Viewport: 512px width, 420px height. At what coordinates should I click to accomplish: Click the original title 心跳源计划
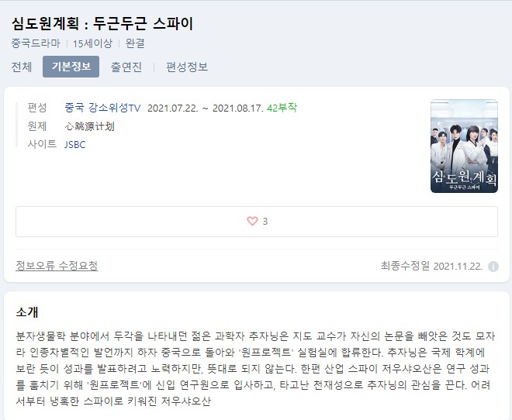click(x=89, y=126)
